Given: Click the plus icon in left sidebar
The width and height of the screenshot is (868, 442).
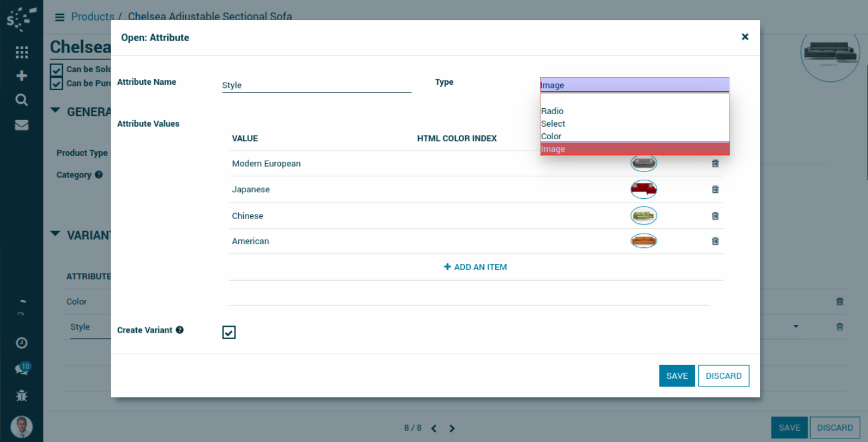Looking at the screenshot, I should (x=22, y=76).
